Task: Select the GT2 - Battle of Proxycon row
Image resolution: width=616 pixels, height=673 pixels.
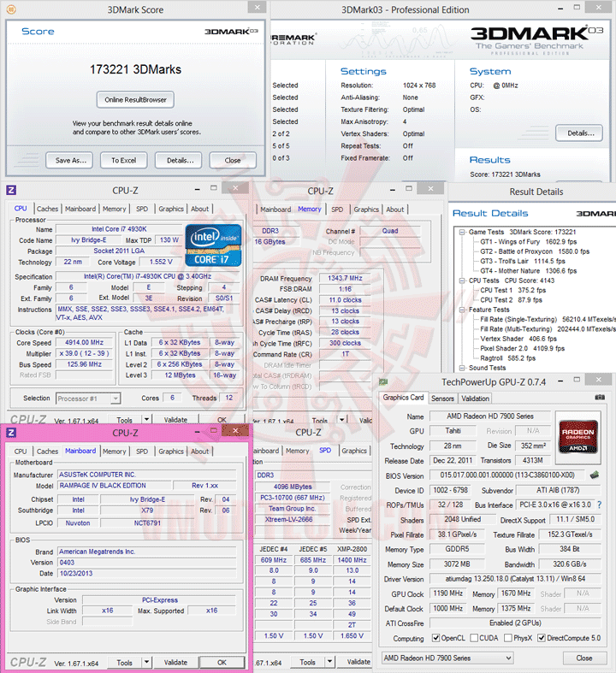Action: click(x=535, y=251)
